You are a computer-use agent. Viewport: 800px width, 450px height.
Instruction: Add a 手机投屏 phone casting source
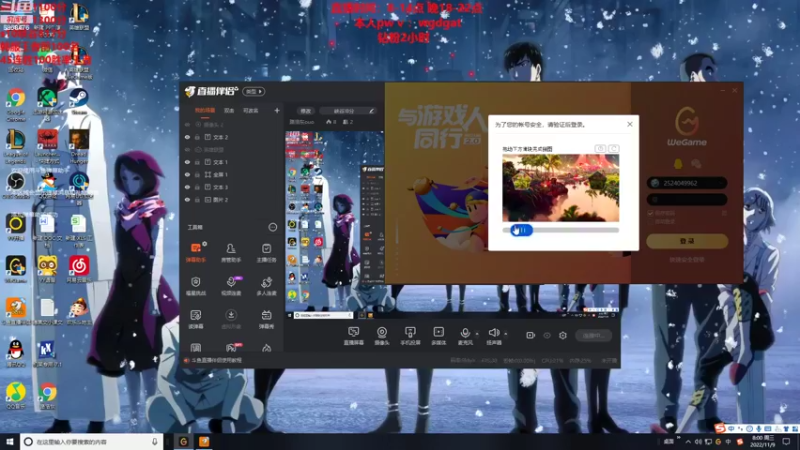click(x=410, y=336)
